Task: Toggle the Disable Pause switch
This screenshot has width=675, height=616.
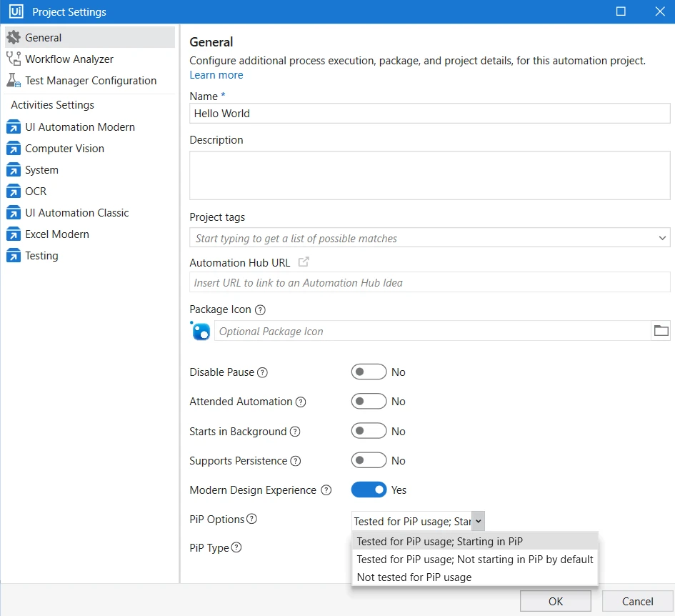Action: [x=369, y=372]
